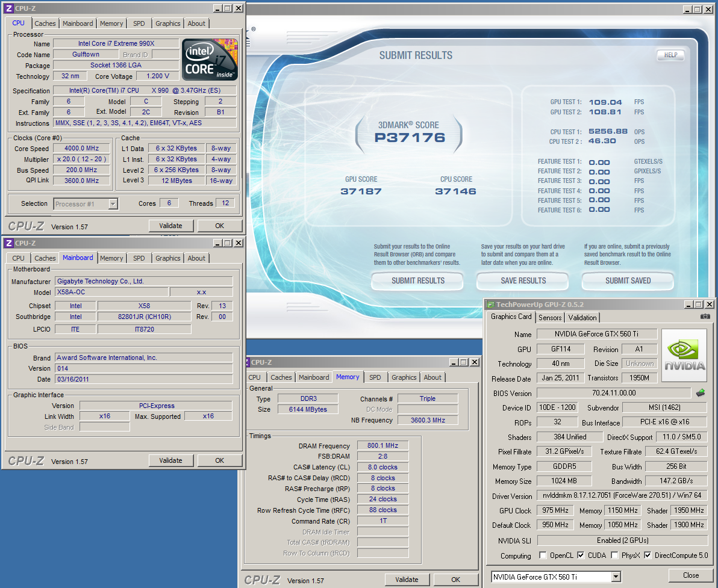Select SPD tab in top CPU-Z window

(x=139, y=23)
